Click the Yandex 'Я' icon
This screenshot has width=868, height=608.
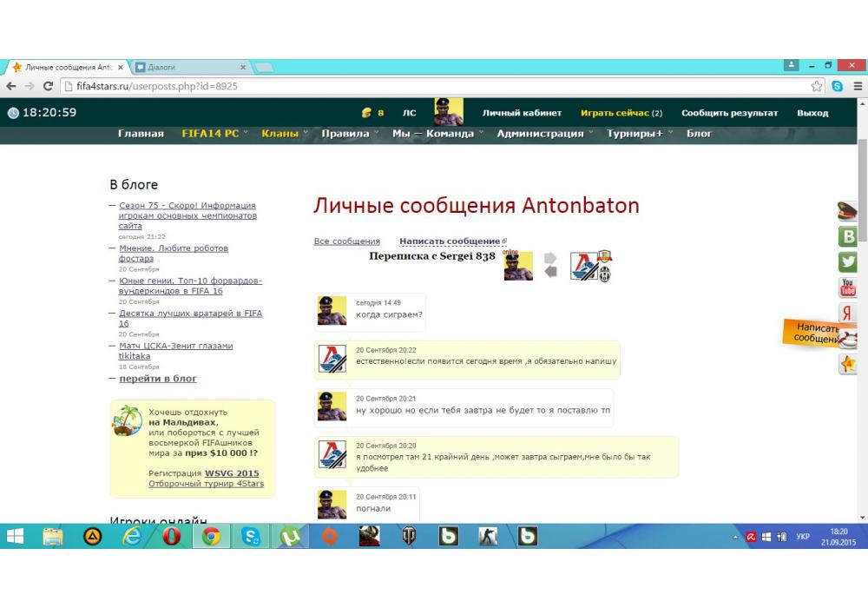pyautogui.click(x=849, y=313)
